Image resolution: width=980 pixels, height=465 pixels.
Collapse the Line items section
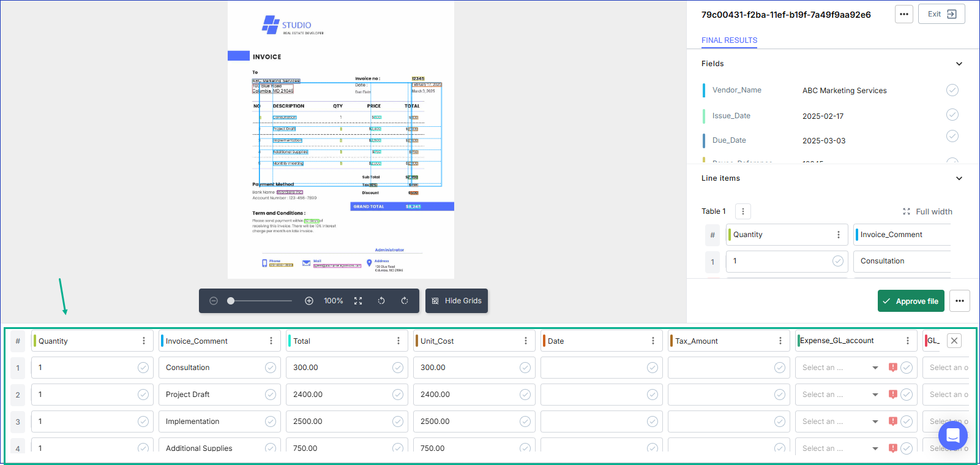pyautogui.click(x=959, y=178)
